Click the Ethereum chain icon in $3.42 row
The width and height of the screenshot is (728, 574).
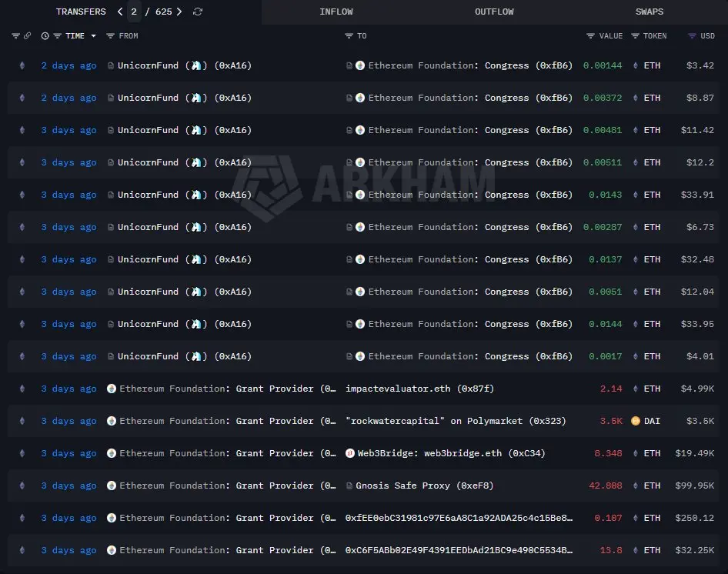coord(22,65)
